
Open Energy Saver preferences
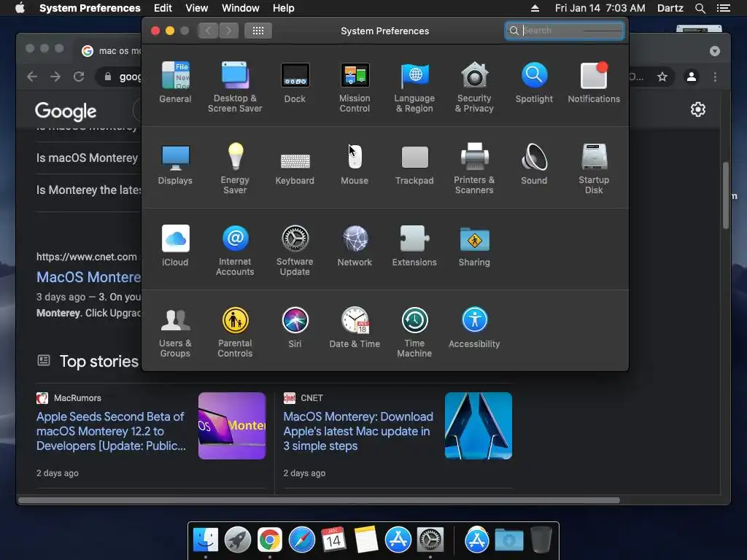235,168
